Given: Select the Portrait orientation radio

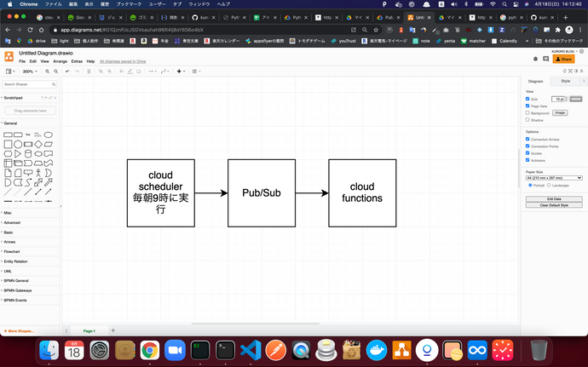Looking at the screenshot, I should (530, 185).
